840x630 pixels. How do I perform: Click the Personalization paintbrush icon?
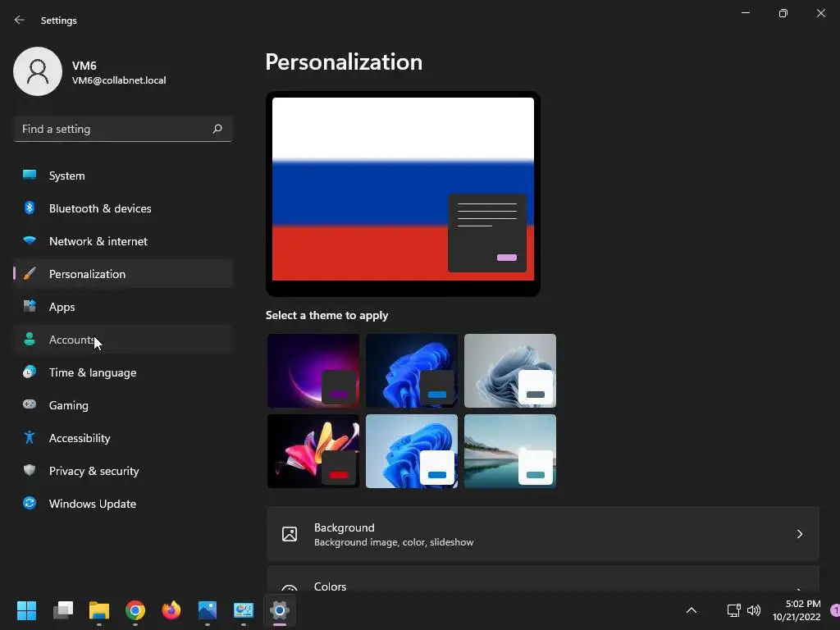(x=30, y=274)
